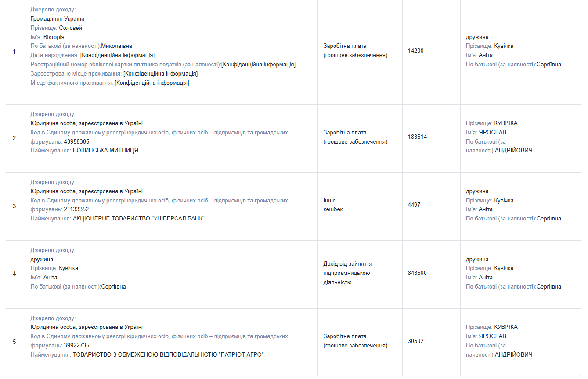
Task: Select the name ВОЛИНСЬКА МИТНИЦЯ
Action: click(x=105, y=151)
